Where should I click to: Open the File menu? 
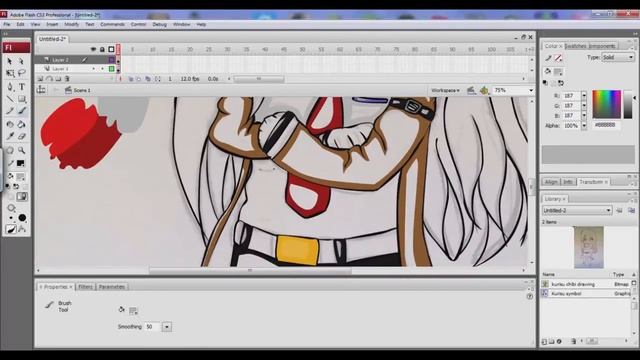(7, 24)
